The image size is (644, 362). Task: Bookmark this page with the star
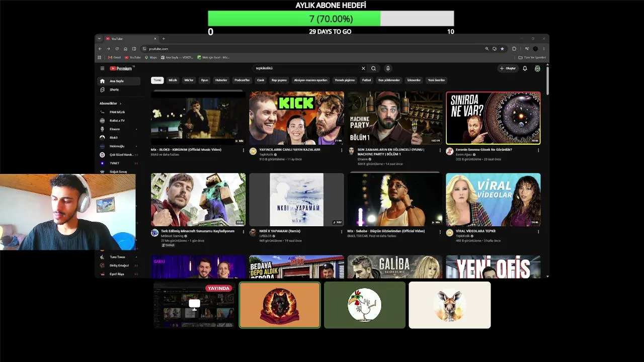tap(502, 49)
